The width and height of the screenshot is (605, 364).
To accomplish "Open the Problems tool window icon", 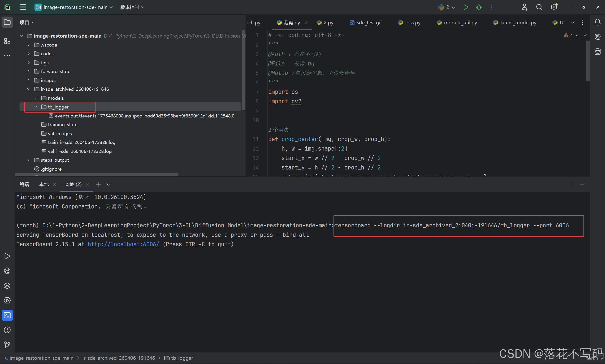I will pos(7,330).
